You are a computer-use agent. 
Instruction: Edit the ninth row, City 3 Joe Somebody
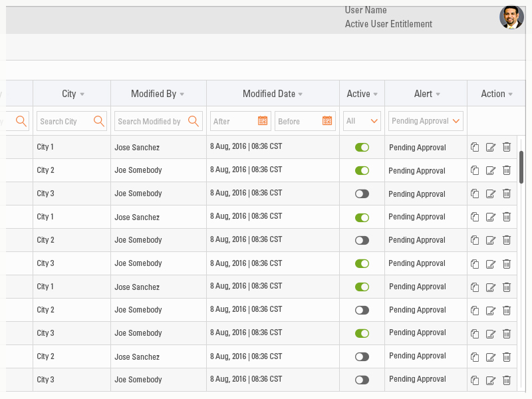point(491,334)
